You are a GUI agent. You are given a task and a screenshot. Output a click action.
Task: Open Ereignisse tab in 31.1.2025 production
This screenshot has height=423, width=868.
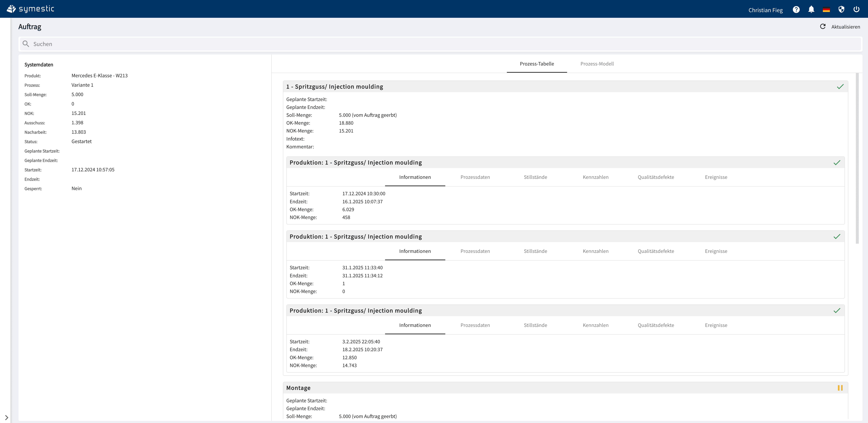[x=716, y=251]
